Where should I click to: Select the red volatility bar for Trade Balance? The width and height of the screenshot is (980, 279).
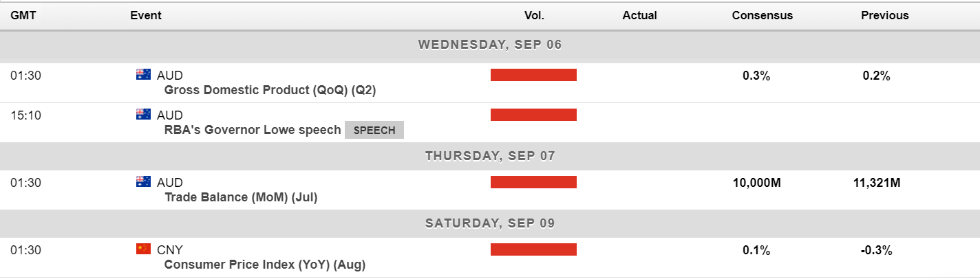click(x=533, y=182)
